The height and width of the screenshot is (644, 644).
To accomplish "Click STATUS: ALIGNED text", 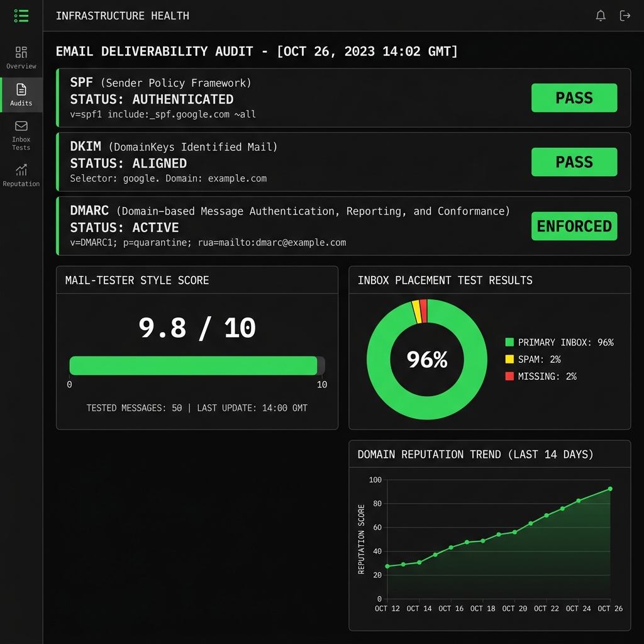I will [x=128, y=164].
